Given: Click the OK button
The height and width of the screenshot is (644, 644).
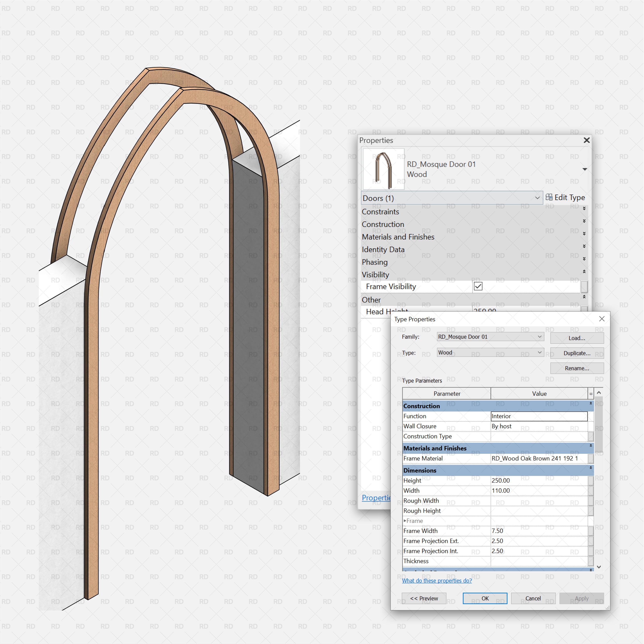Looking at the screenshot, I should tap(485, 598).
